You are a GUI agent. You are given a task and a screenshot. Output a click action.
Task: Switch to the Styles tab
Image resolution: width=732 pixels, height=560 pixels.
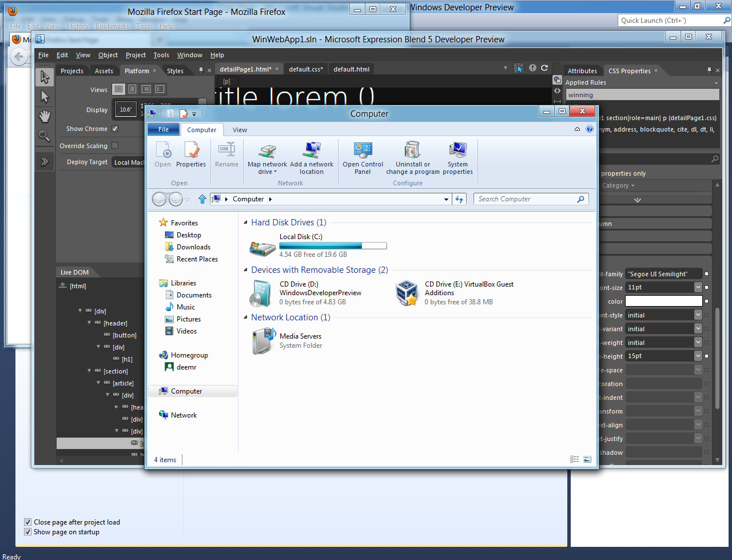click(175, 71)
